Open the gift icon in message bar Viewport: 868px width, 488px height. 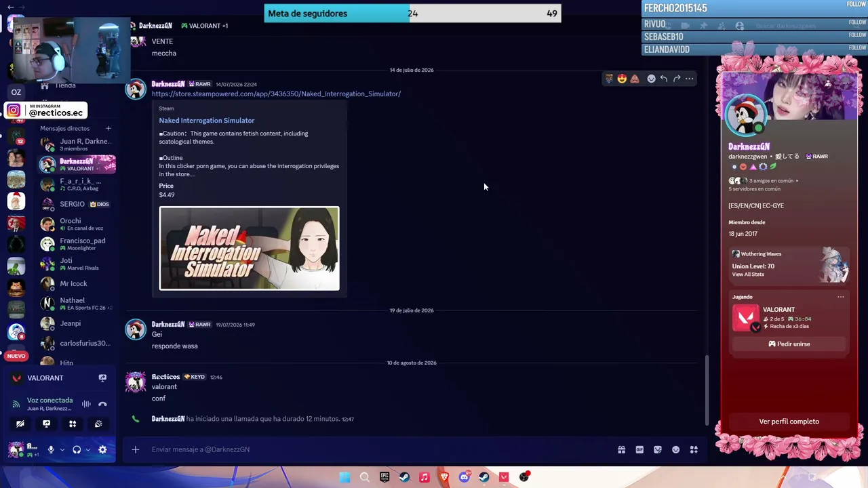pos(621,449)
